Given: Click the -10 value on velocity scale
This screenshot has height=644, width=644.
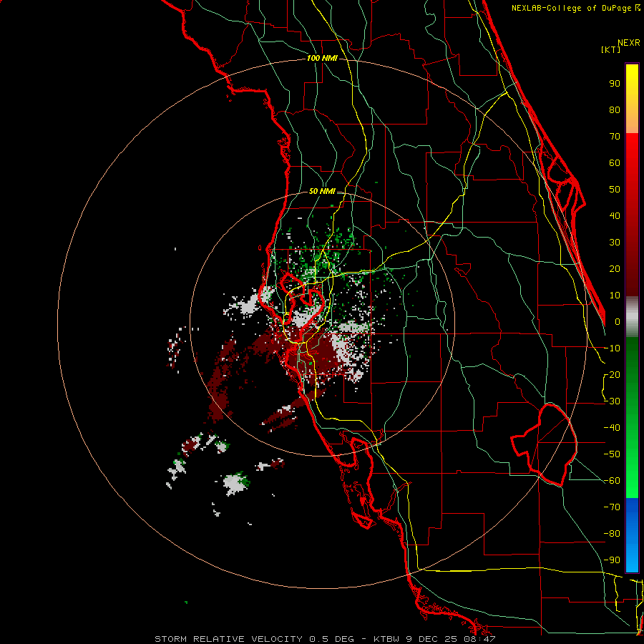Looking at the screenshot, I should coord(612,348).
